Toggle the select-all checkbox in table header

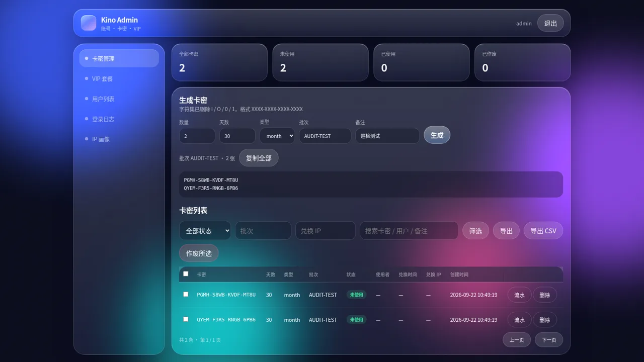(x=186, y=274)
